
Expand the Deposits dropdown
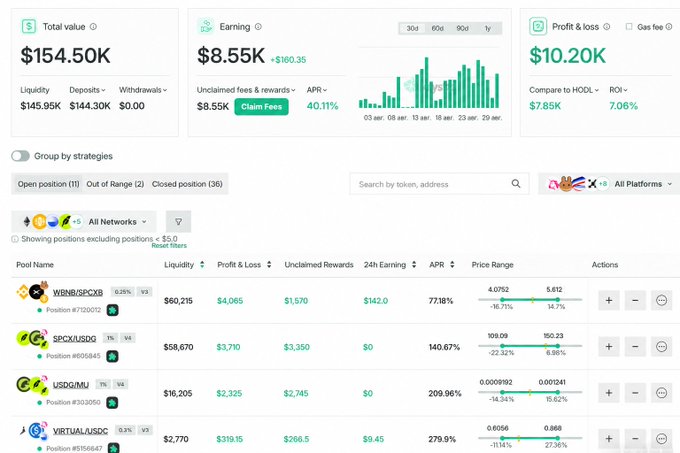(87, 90)
